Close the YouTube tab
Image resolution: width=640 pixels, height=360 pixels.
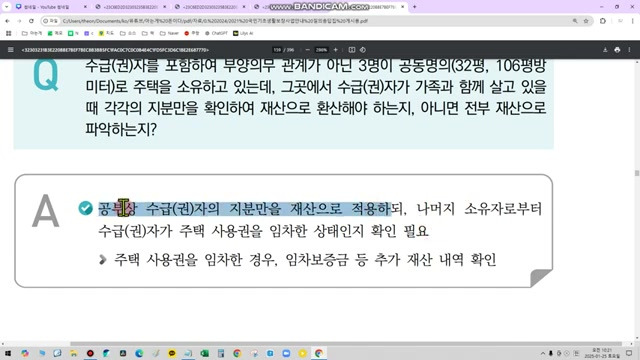pos(85,7)
